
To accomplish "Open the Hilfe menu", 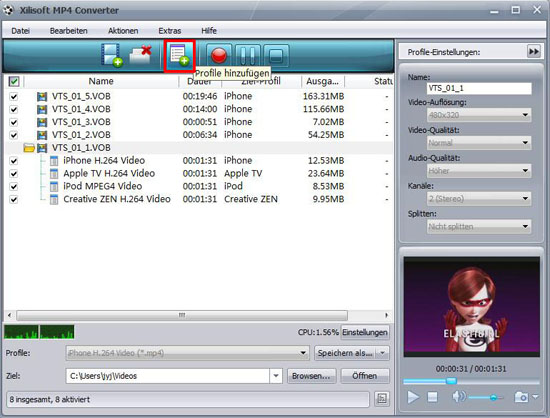I will click(x=209, y=31).
